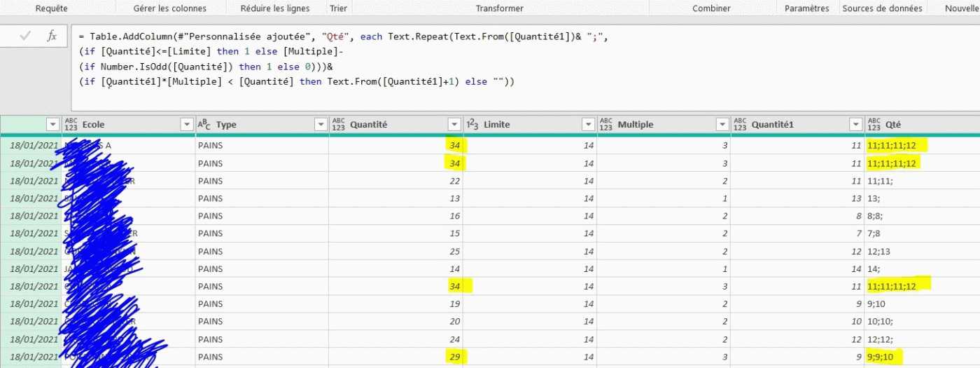The image size is (980, 368).
Task: Click the data type icon of Ecole column
Action: pos(71,124)
